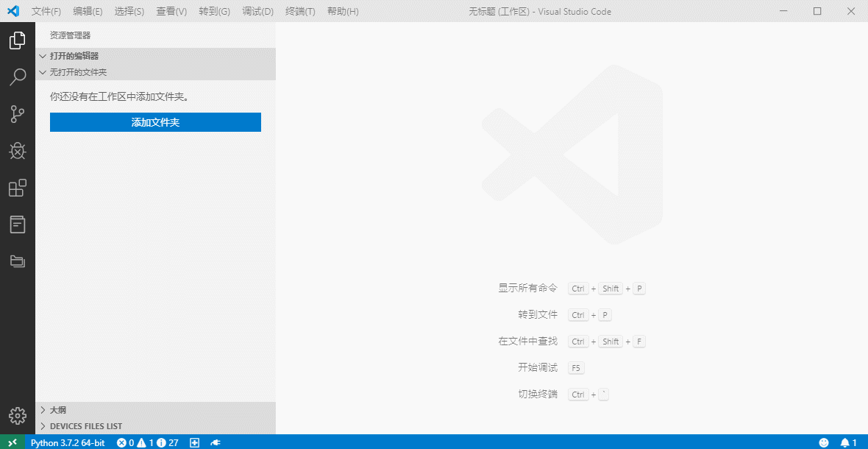Click the 添加文件夹 button

tap(155, 122)
